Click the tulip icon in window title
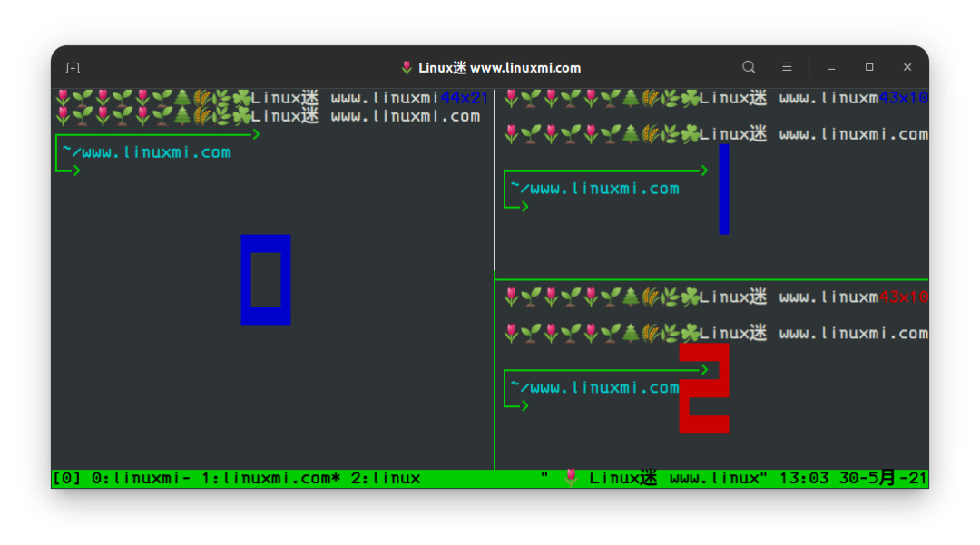Screen dimensions: 980x545 [407, 67]
